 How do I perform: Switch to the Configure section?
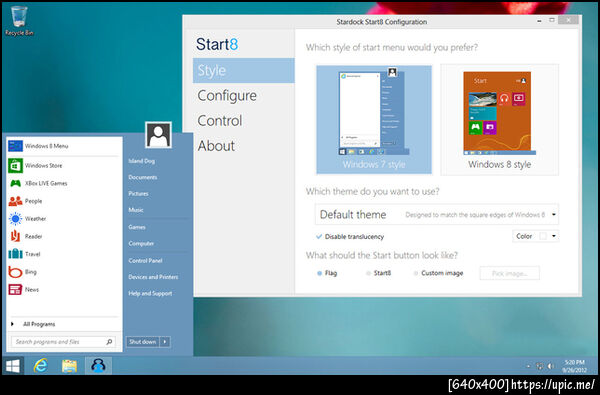(227, 96)
